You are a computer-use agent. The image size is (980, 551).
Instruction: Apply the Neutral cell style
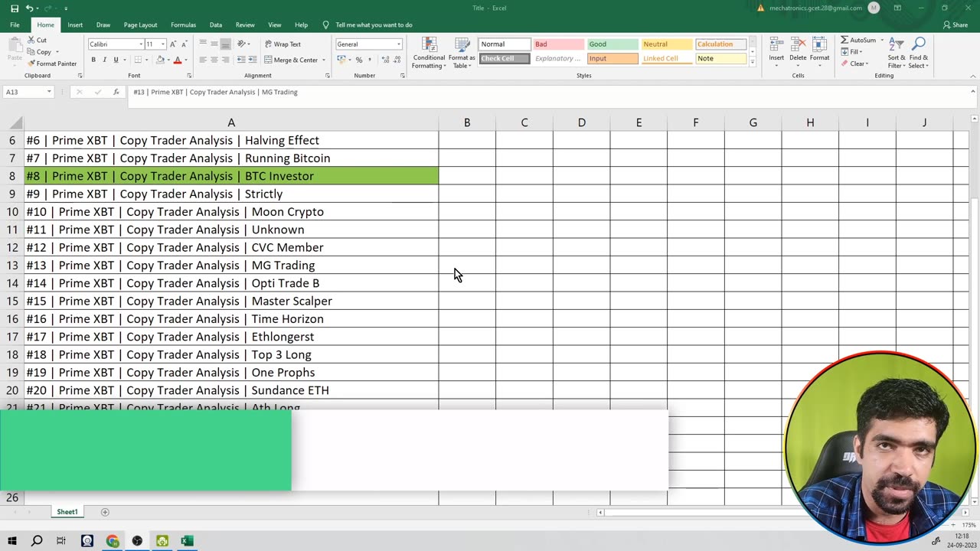coord(667,44)
